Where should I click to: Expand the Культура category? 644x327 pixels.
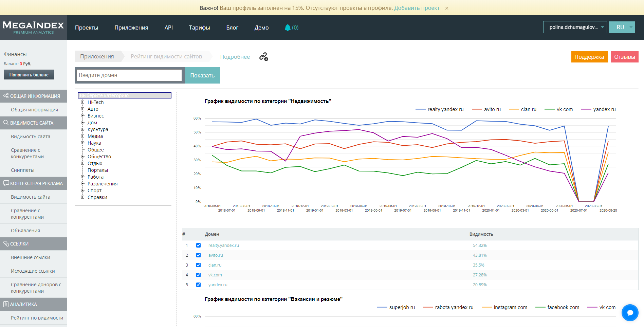82,129
